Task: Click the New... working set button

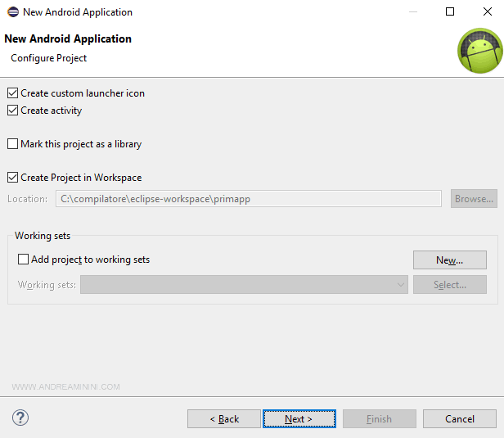Action: point(449,260)
